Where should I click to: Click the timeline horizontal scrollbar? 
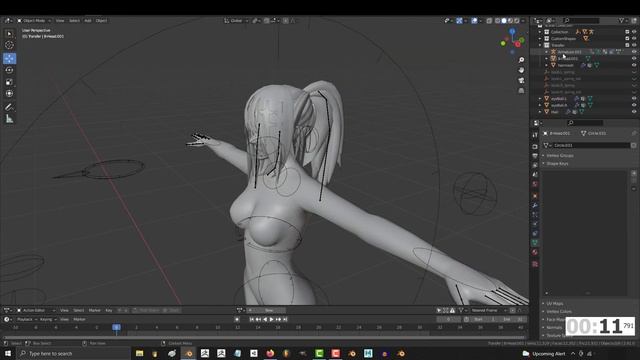pyautogui.click(x=264, y=338)
